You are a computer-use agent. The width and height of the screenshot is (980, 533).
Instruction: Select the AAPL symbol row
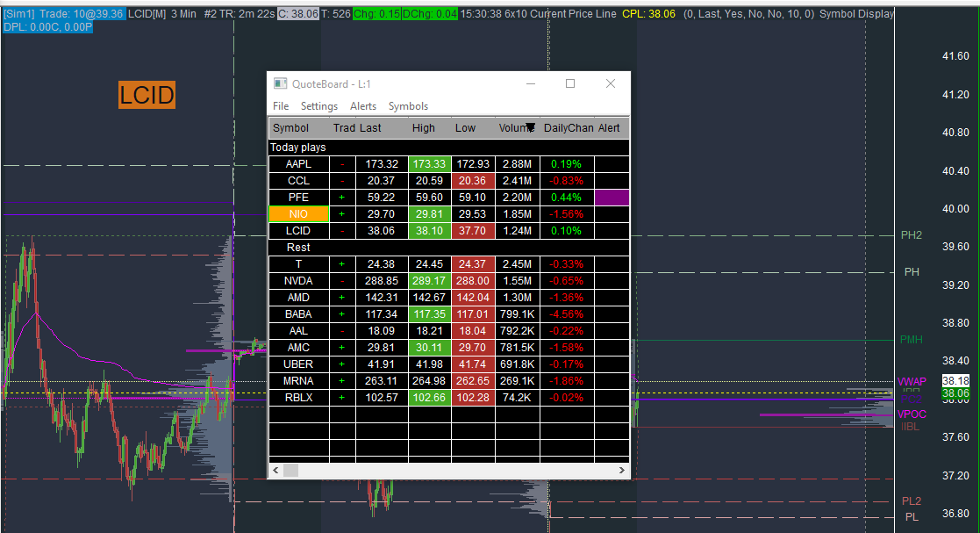(x=448, y=164)
